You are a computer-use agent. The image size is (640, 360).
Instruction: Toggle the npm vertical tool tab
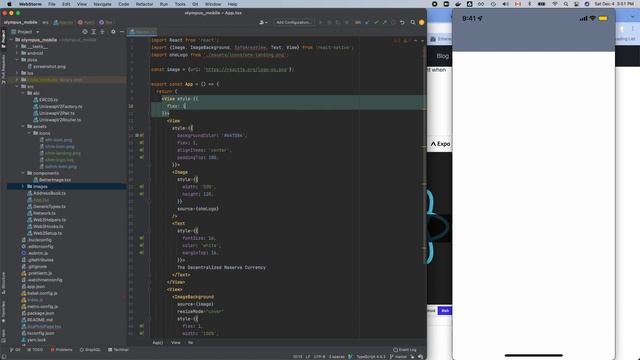[x=3, y=336]
